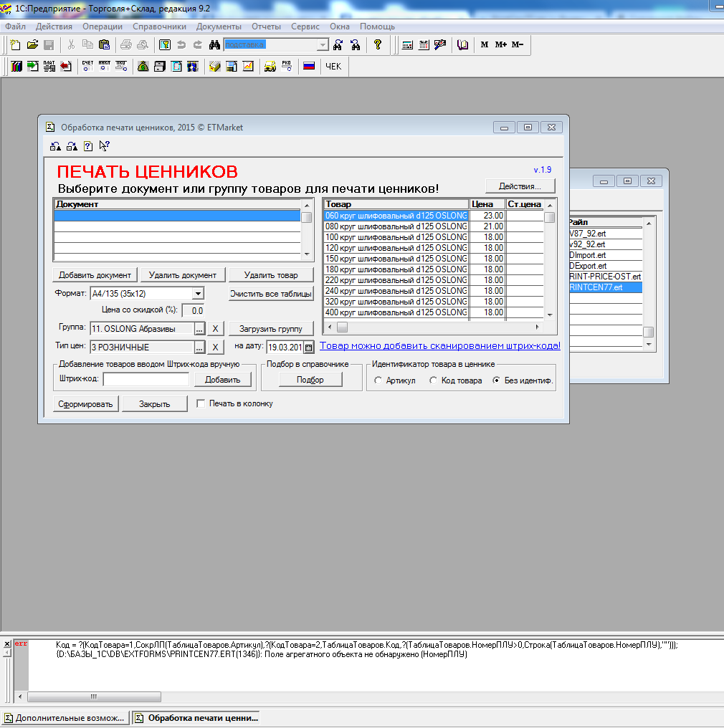Click the form help question mark icon
The height and width of the screenshot is (728, 724).
coord(88,146)
